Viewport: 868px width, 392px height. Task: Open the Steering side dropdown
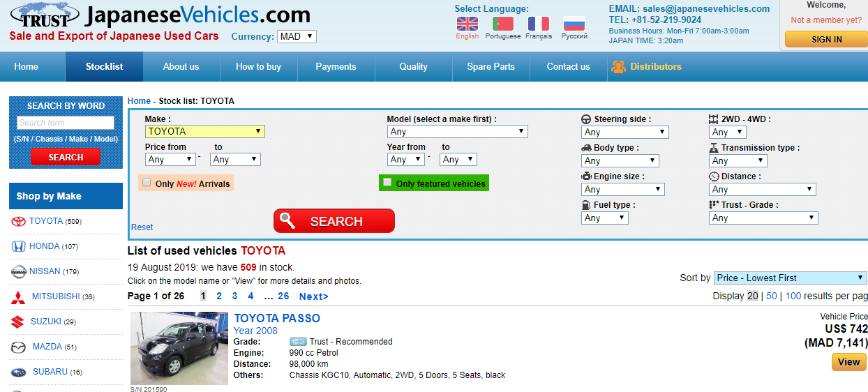[625, 132]
